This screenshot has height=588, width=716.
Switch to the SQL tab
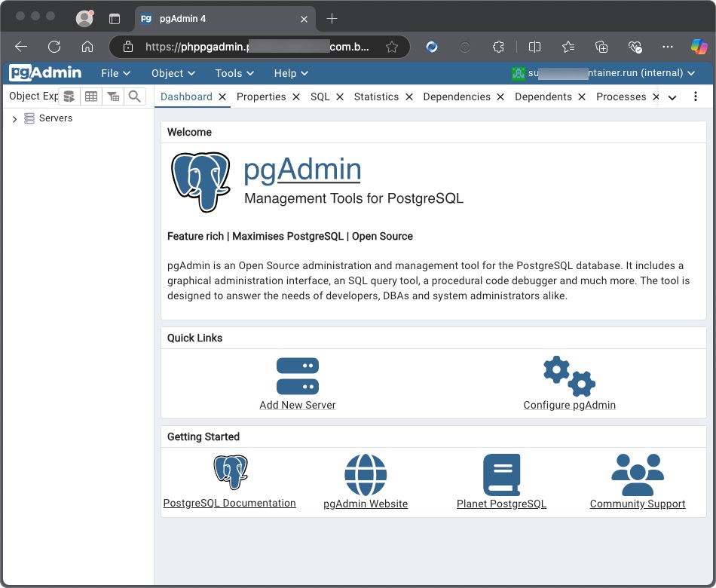320,96
